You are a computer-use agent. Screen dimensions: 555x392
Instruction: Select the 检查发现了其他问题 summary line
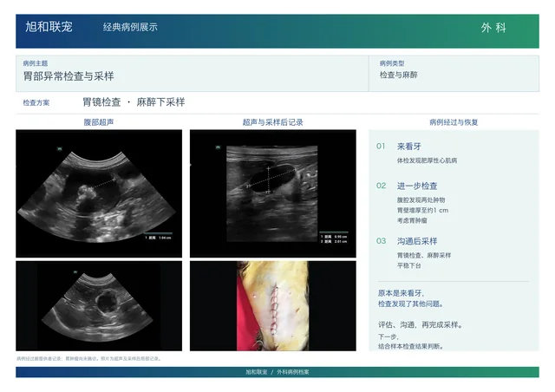coord(410,304)
